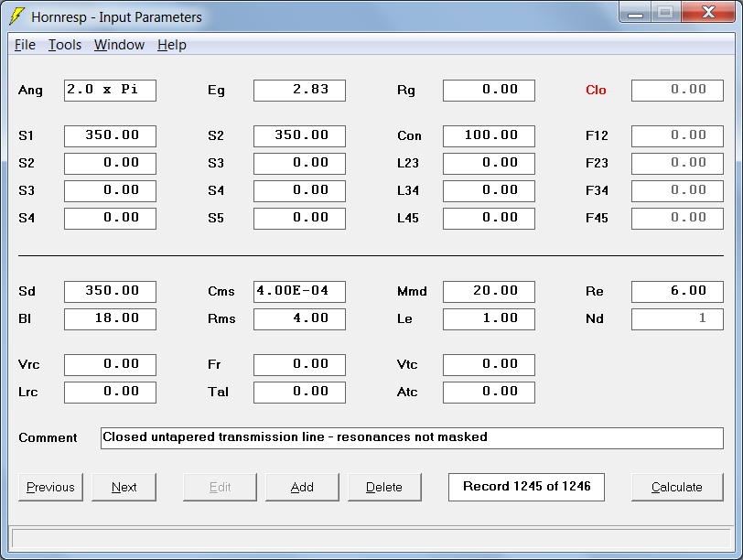Open the File menu
The height and width of the screenshot is (560, 743).
(x=25, y=45)
